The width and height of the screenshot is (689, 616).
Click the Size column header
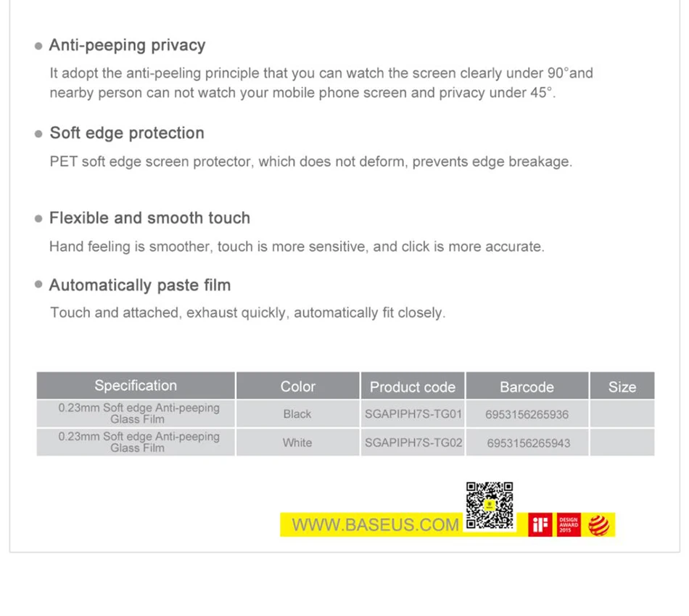[x=622, y=387]
